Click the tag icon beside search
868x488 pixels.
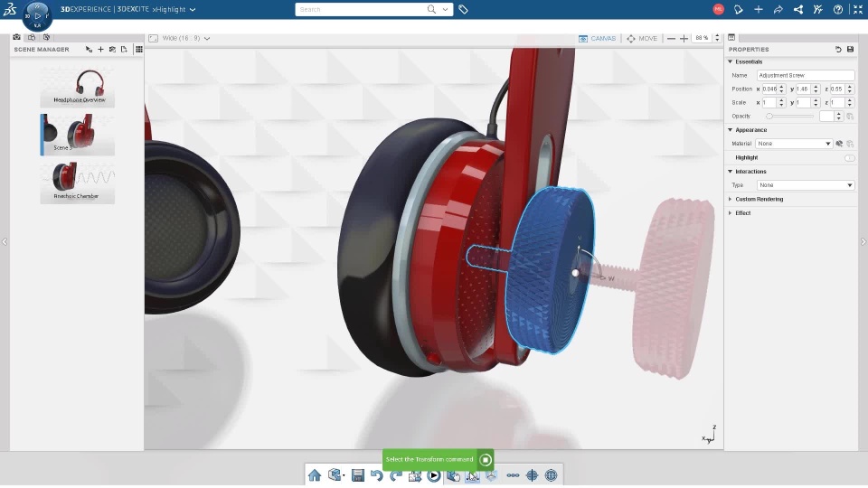click(463, 9)
